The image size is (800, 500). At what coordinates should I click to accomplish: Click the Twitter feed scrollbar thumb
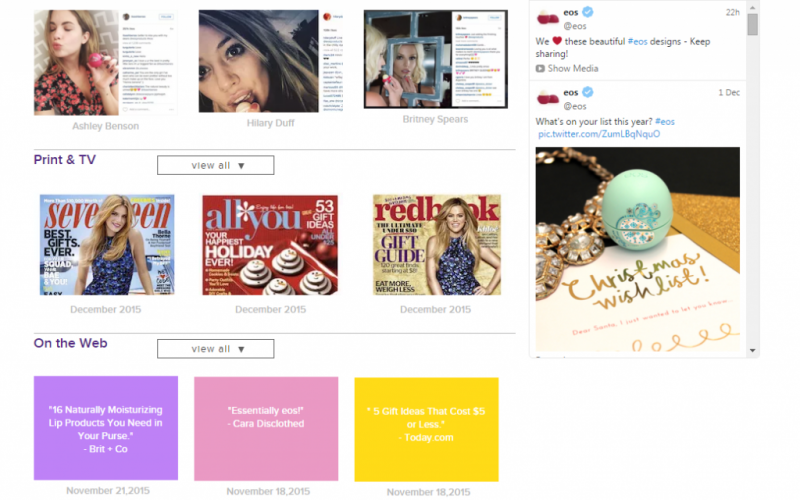coord(753,24)
